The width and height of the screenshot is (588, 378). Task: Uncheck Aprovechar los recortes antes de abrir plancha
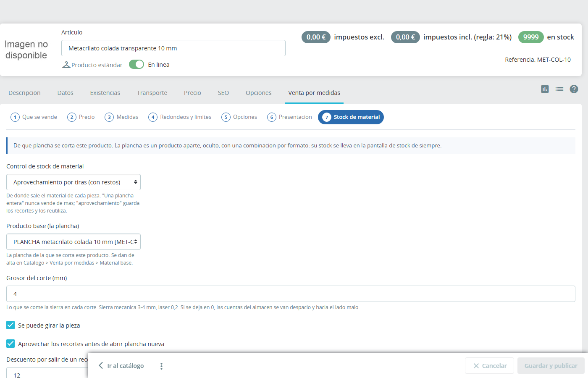click(x=10, y=344)
